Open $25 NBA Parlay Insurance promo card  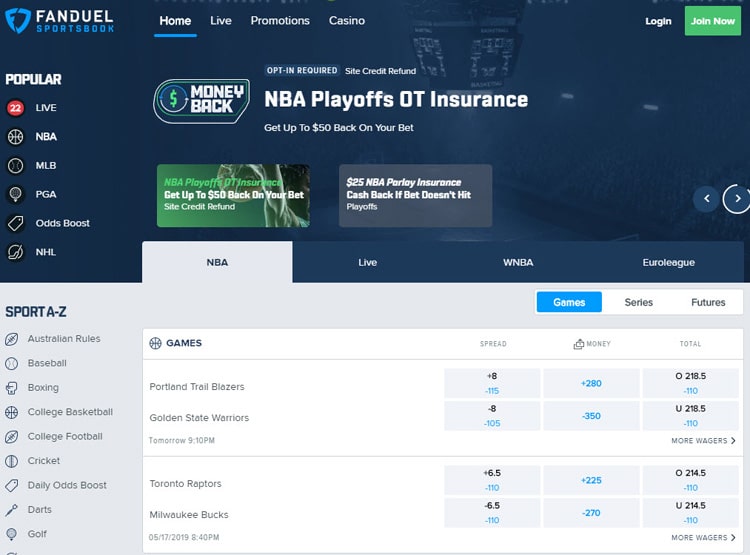[x=415, y=196]
